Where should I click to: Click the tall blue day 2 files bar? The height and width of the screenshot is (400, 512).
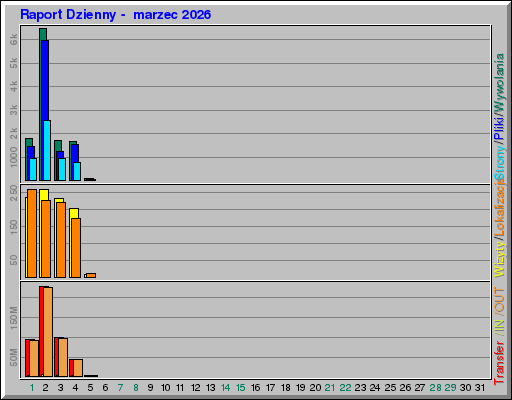click(45, 80)
